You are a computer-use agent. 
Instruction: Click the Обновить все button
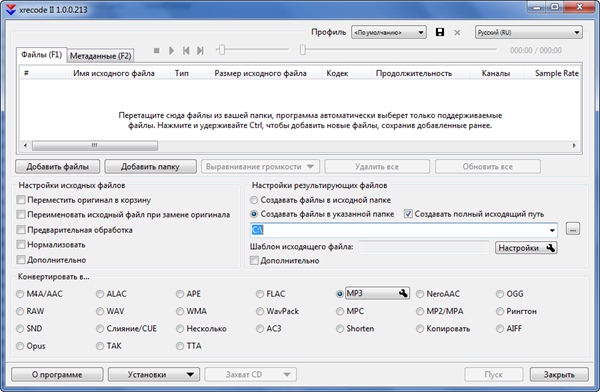488,167
